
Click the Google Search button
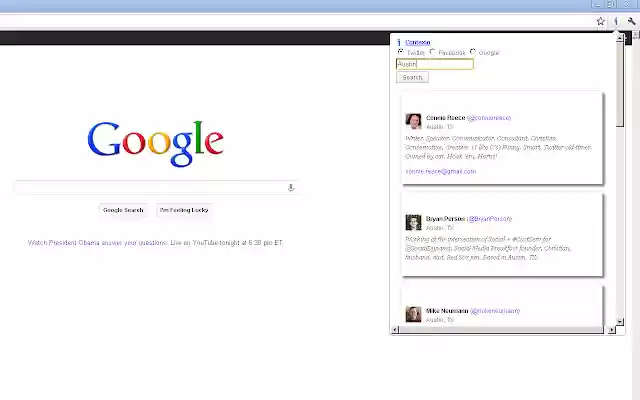[123, 210]
